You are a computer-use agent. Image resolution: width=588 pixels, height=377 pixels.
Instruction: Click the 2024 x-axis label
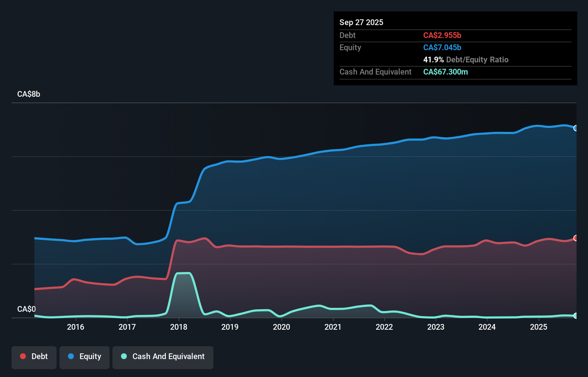pos(487,327)
